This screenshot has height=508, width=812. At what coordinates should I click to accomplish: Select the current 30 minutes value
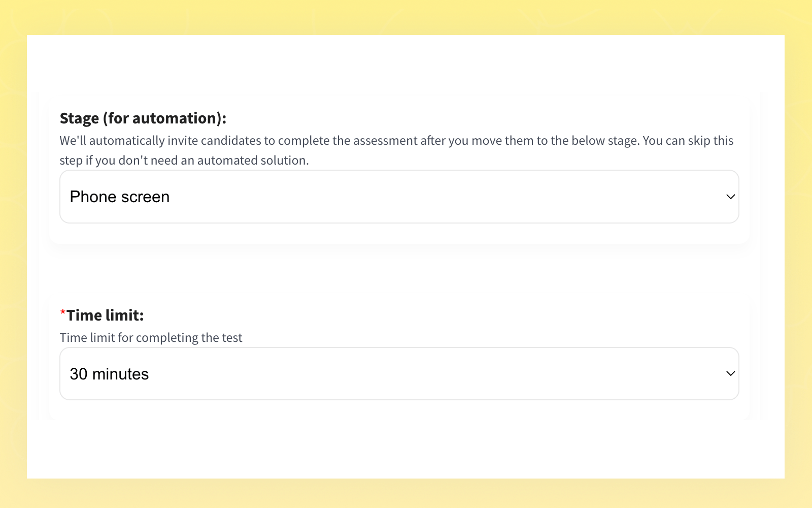[x=109, y=373]
